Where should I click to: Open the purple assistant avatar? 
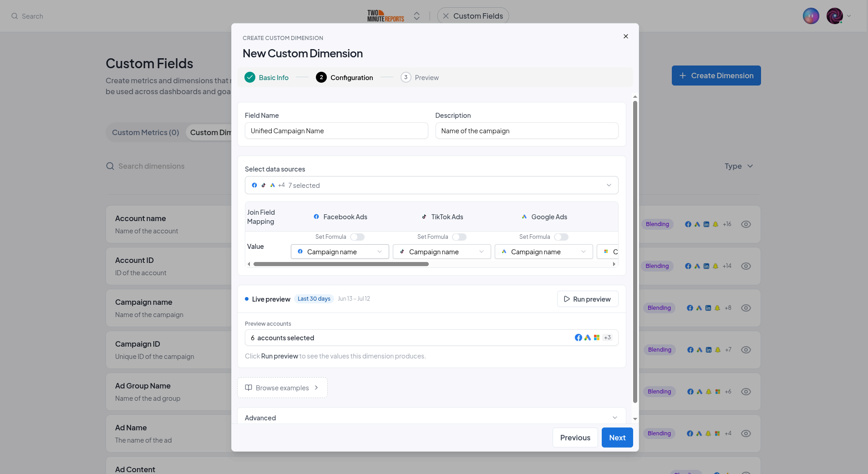tap(811, 16)
